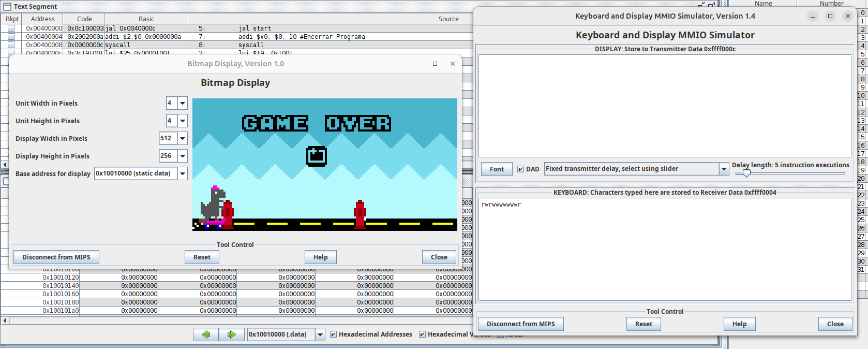Maximize the Keyboard MMIO Simulator window
868x349 pixels.
830,16
